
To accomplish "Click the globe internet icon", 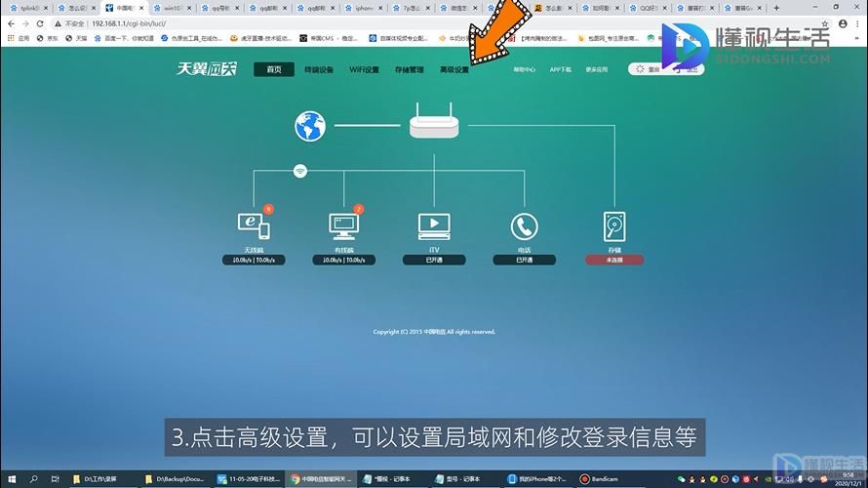I will (x=310, y=126).
